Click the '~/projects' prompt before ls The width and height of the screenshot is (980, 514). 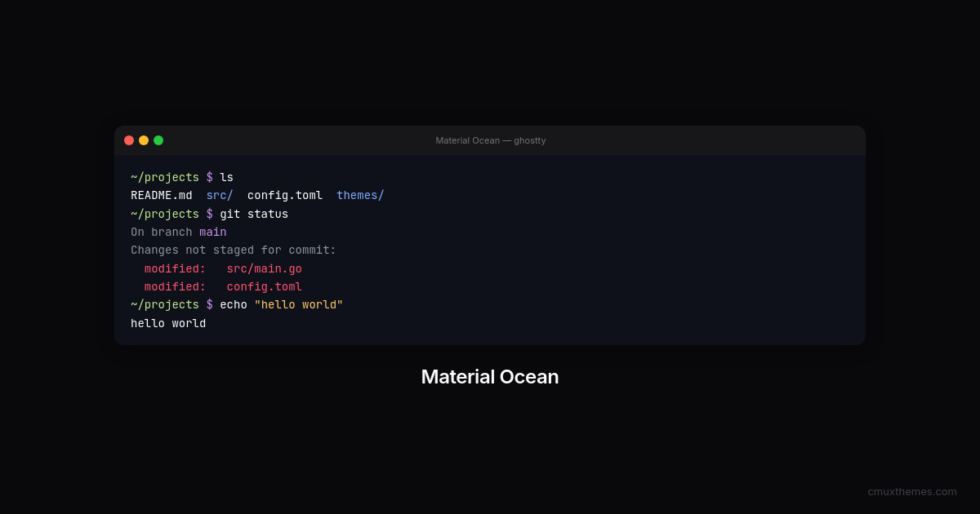(x=165, y=177)
